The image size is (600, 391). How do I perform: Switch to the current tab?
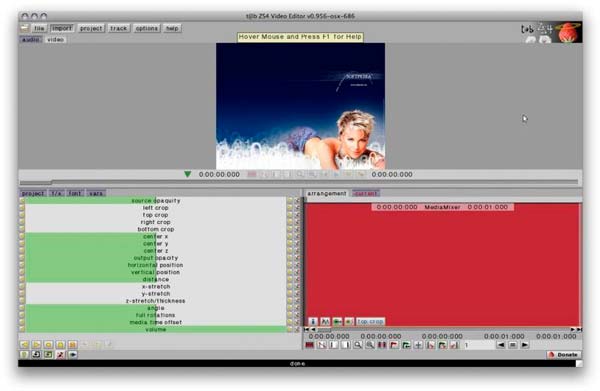point(366,194)
